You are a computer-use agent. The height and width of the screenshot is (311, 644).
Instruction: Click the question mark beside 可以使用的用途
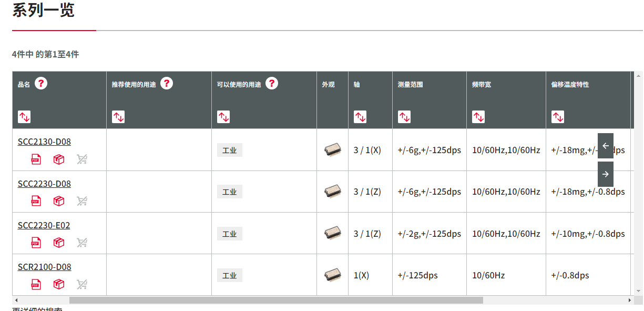[271, 83]
